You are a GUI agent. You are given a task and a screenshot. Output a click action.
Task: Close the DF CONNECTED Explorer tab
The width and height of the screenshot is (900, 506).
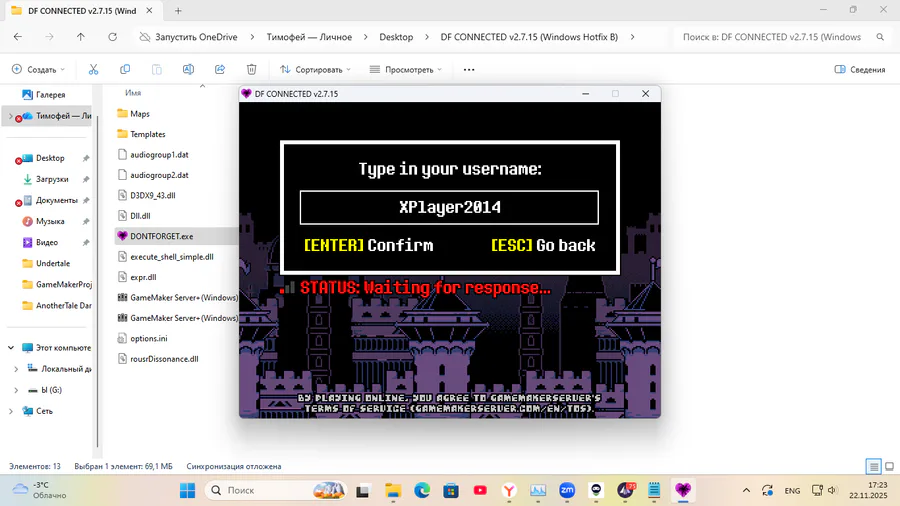pyautogui.click(x=149, y=11)
